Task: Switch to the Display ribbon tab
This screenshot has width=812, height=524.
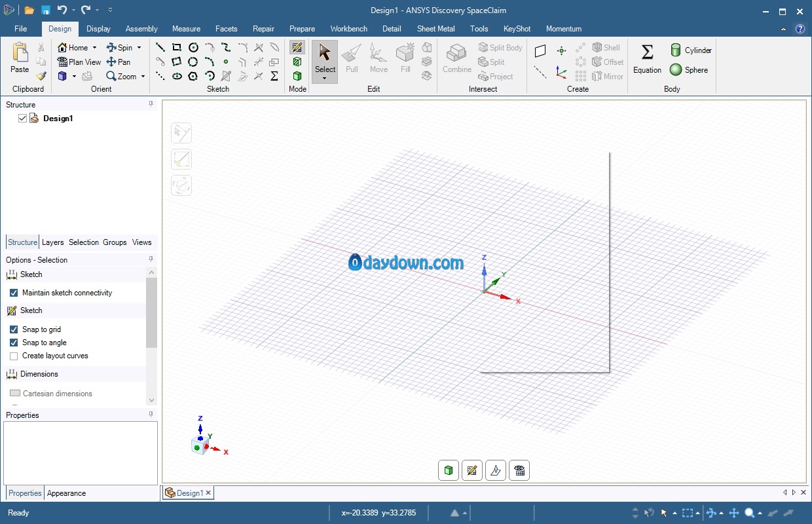Action: [98, 29]
